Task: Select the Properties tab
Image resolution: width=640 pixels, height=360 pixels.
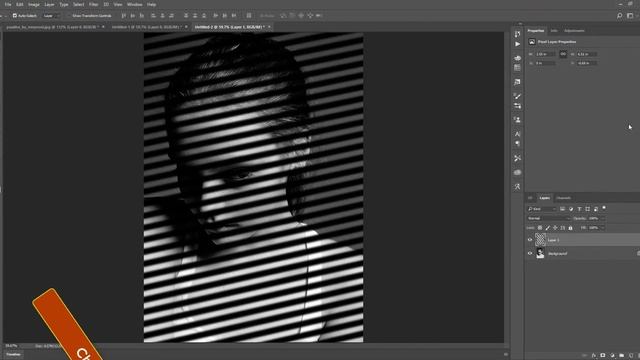Action: (x=536, y=31)
